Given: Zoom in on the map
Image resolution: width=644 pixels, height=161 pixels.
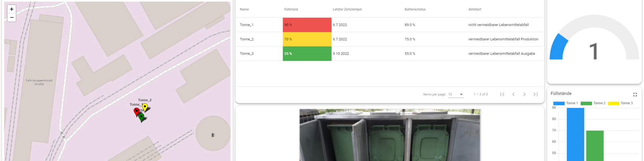Looking at the screenshot, I should point(12,9).
